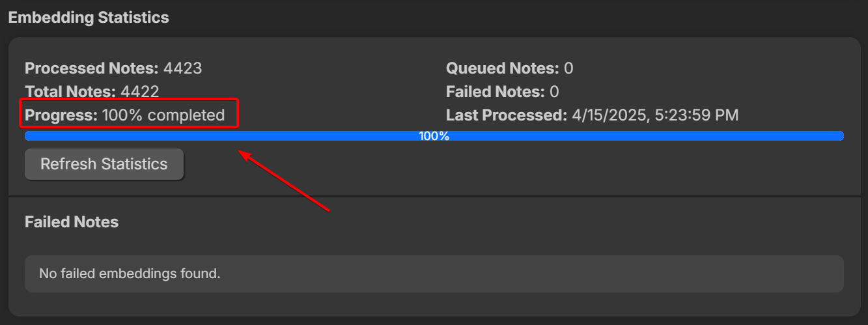Click the blue embedding progress bar
The image size is (868, 325).
click(260, 136)
